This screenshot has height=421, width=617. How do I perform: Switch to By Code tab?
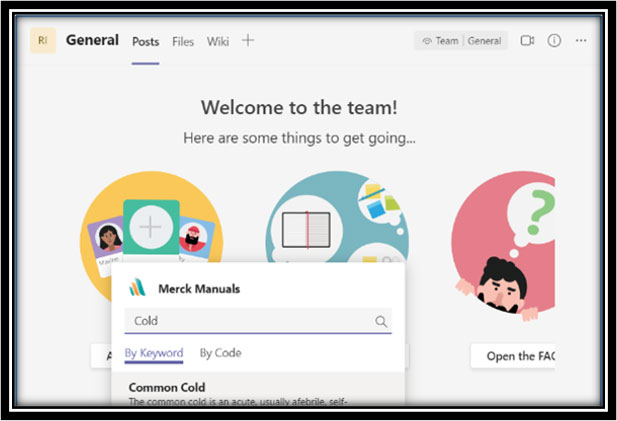(220, 353)
